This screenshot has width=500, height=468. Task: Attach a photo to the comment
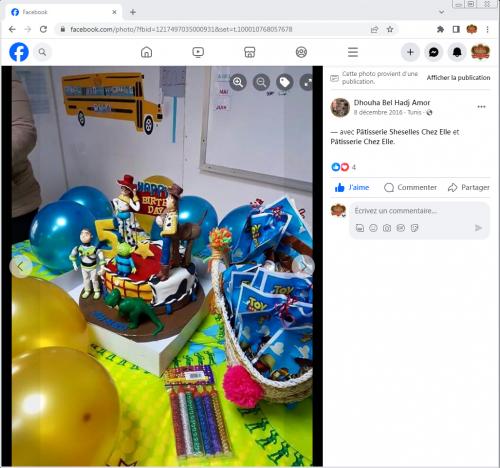387,228
